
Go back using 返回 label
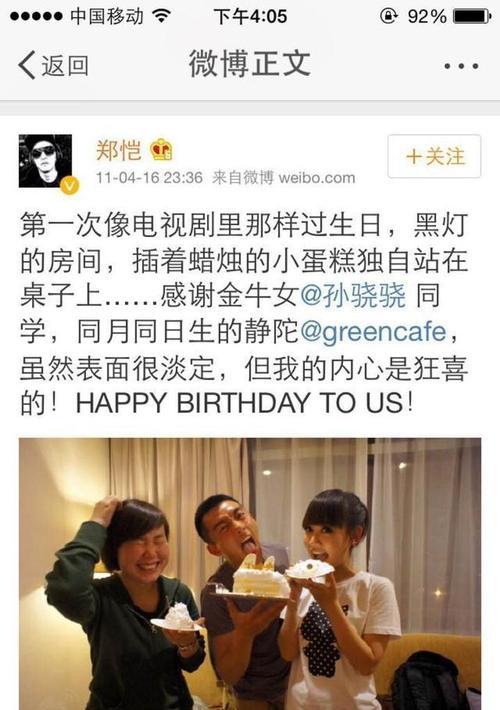pyautogui.click(x=65, y=66)
